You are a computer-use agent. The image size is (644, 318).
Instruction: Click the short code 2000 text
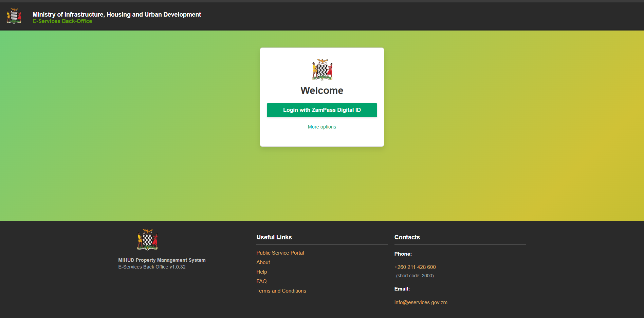point(415,276)
